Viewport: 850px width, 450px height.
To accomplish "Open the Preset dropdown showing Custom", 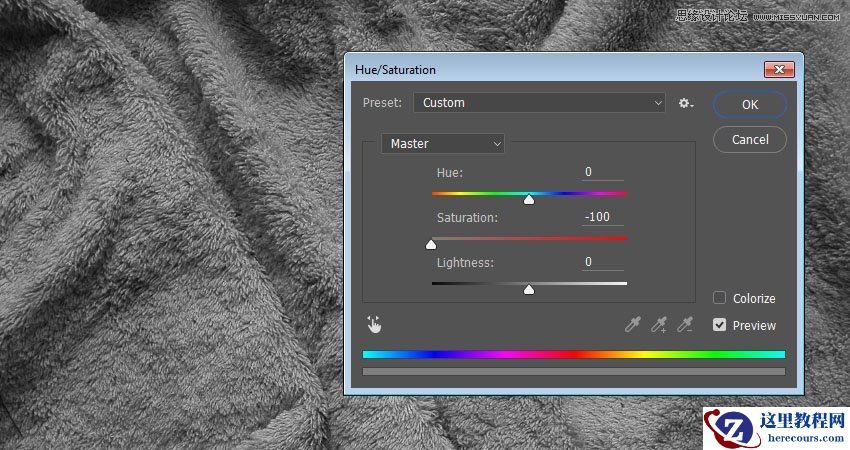I will tap(540, 103).
